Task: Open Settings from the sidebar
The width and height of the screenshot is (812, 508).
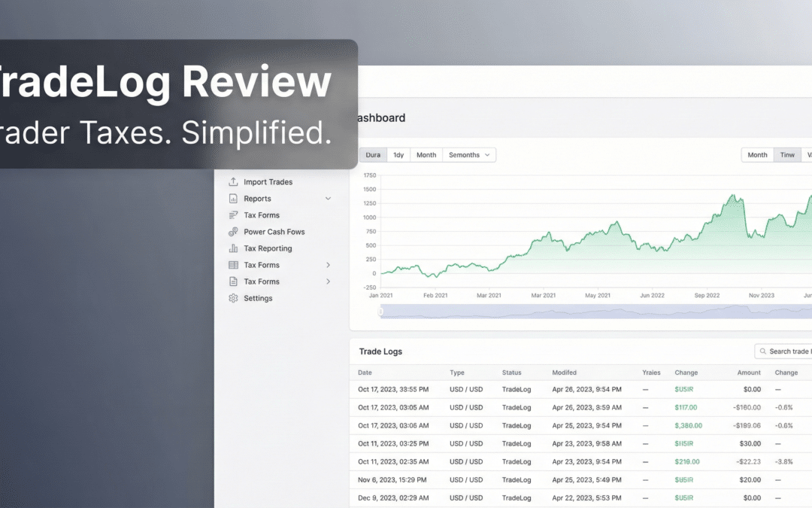Action: (258, 298)
